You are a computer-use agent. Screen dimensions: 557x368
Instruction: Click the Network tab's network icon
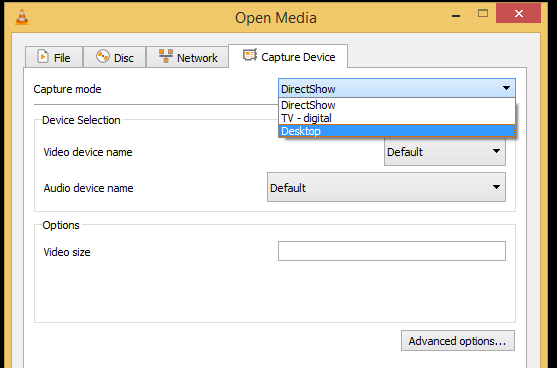[166, 56]
